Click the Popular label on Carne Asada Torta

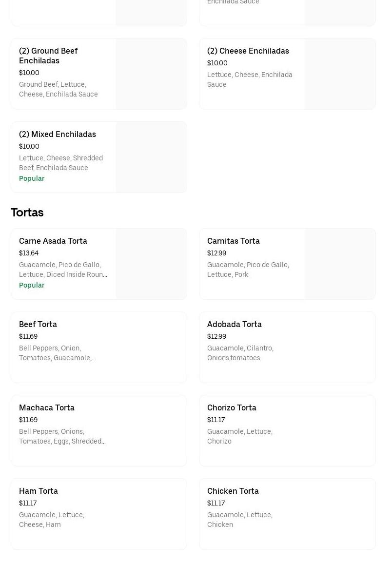(x=32, y=286)
